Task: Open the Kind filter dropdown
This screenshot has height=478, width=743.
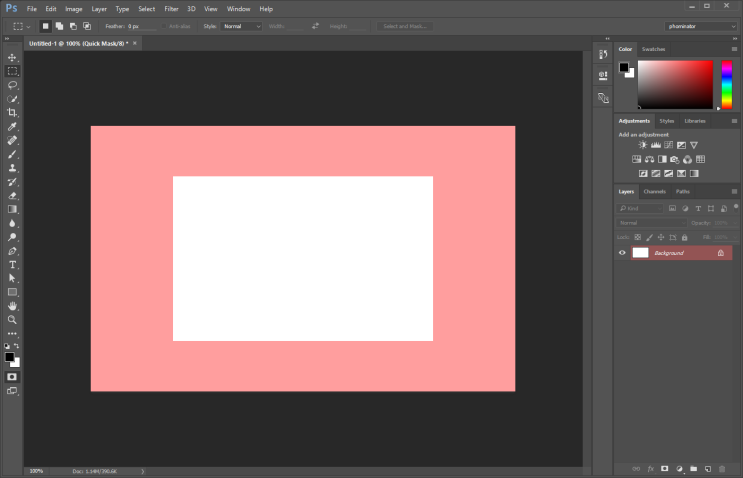Action: (x=640, y=208)
